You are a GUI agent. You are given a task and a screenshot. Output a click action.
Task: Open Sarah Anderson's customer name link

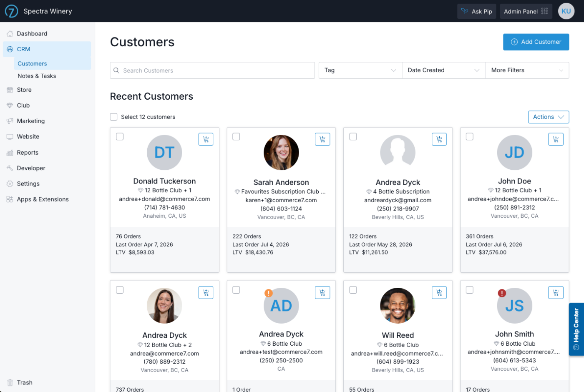281,182
